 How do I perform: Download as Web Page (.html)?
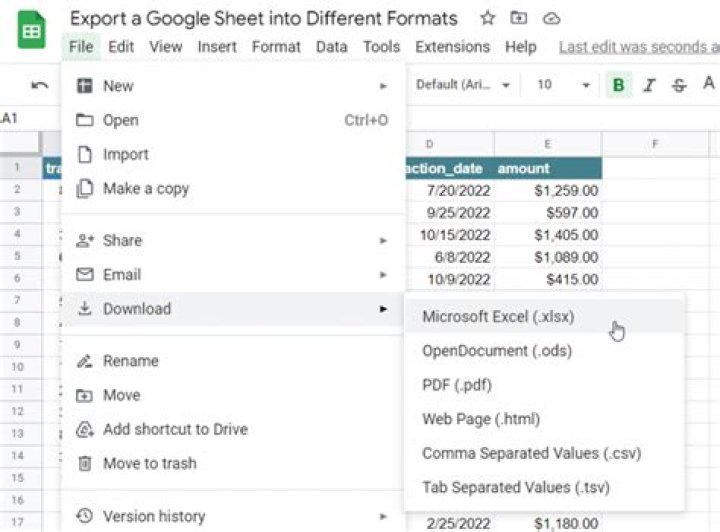[x=544, y=419]
